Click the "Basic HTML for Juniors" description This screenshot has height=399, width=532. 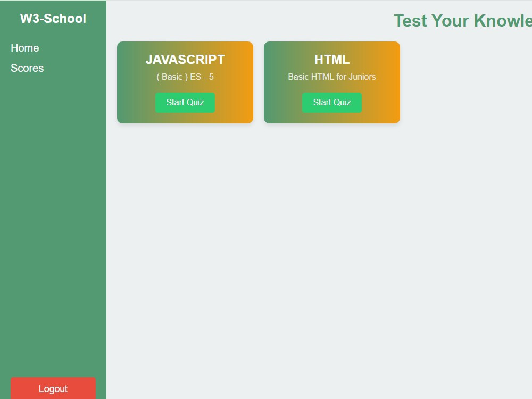332,77
